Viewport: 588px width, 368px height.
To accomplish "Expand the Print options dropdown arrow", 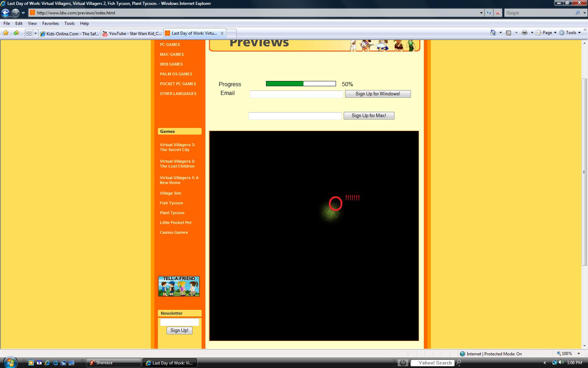I will (x=532, y=33).
